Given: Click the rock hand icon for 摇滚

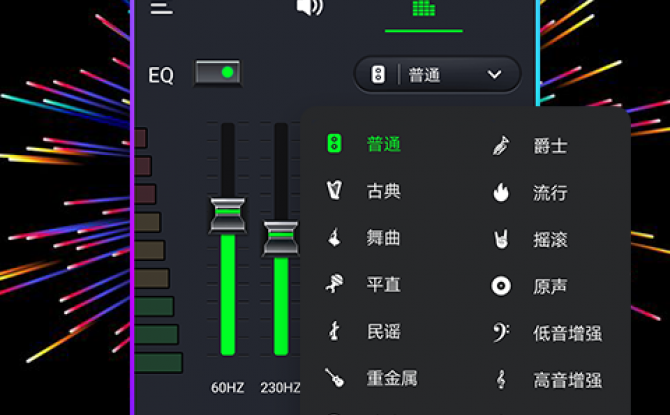Looking at the screenshot, I should (x=501, y=239).
